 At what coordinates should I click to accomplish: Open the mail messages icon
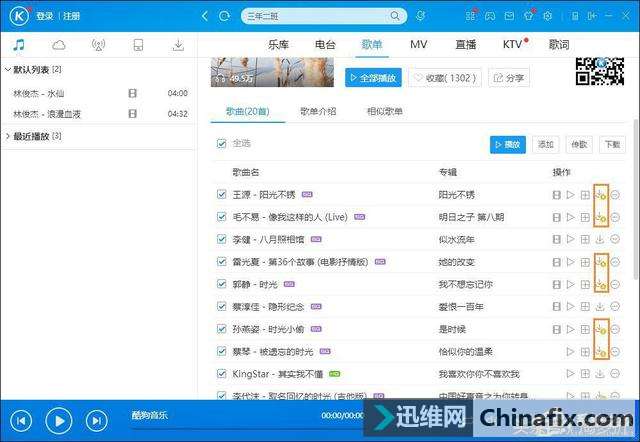click(x=509, y=16)
